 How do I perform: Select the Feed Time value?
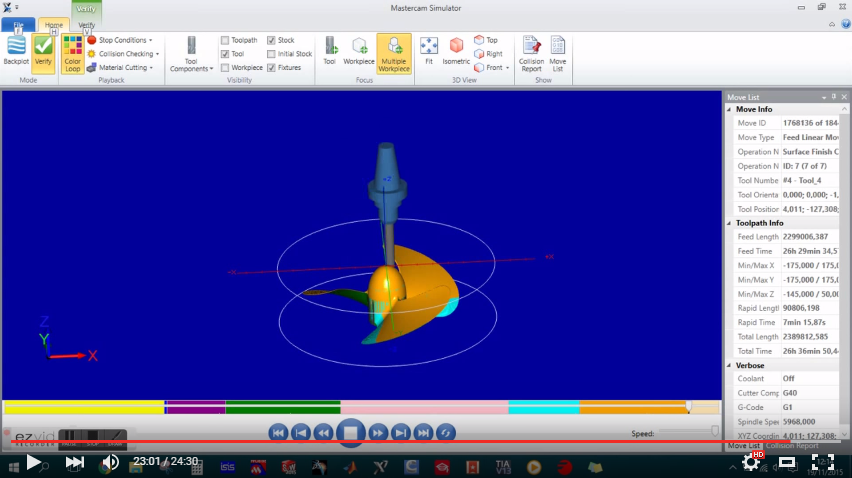[x=810, y=251]
